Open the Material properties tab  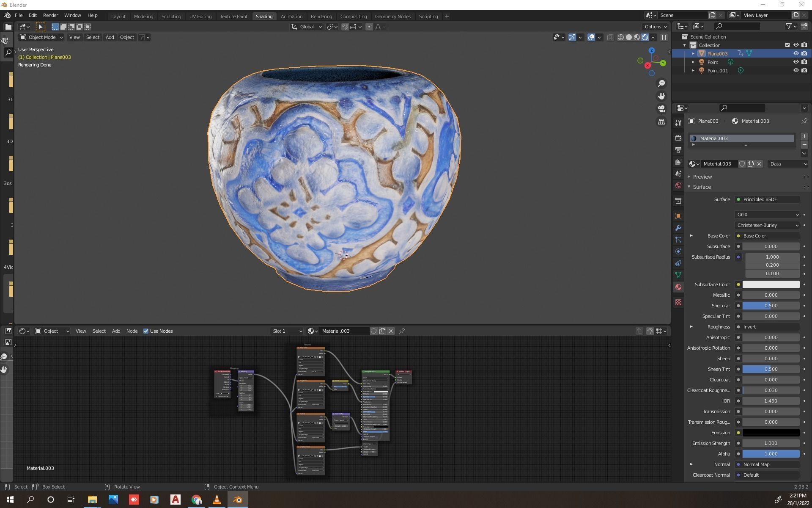coord(678,287)
